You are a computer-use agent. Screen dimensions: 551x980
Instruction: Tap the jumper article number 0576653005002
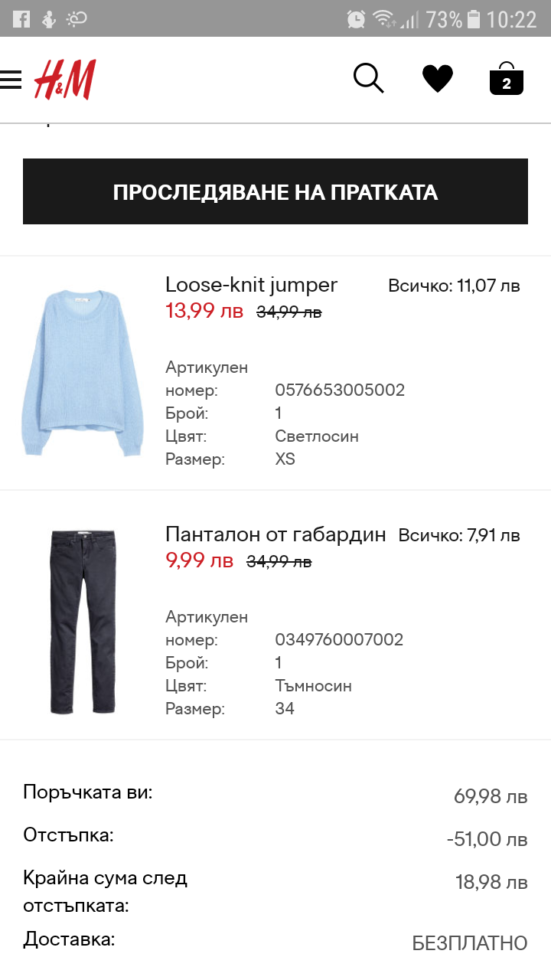[340, 390]
